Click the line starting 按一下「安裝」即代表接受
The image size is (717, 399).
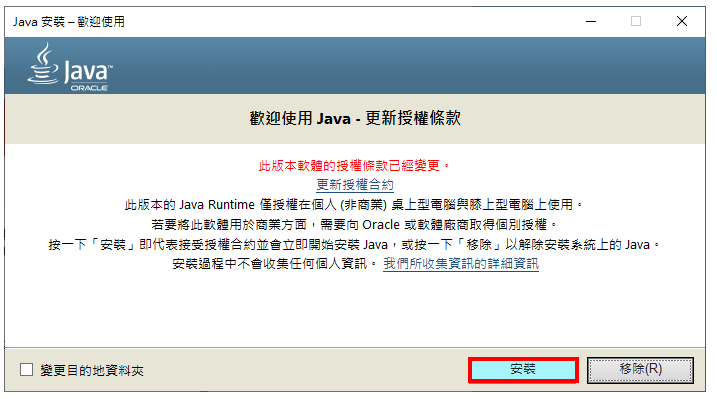point(354,245)
